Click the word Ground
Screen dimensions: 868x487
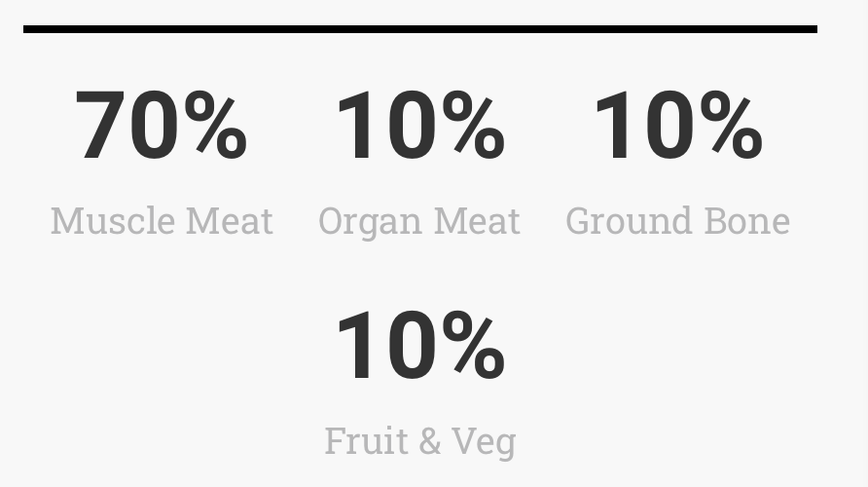(629, 220)
